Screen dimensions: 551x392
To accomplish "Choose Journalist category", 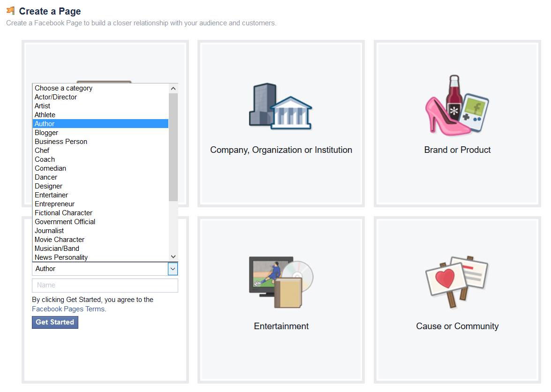I will coord(100,231).
